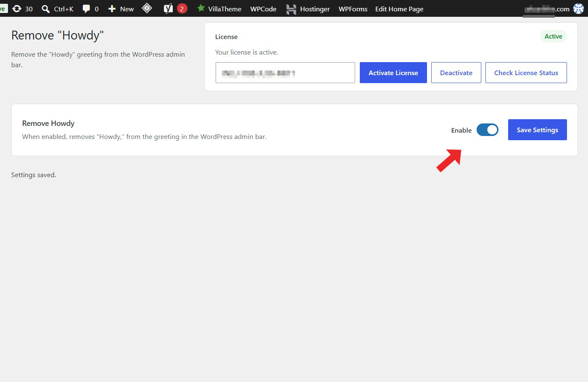
Task: Click the plus icon beside New
Action: tap(112, 9)
